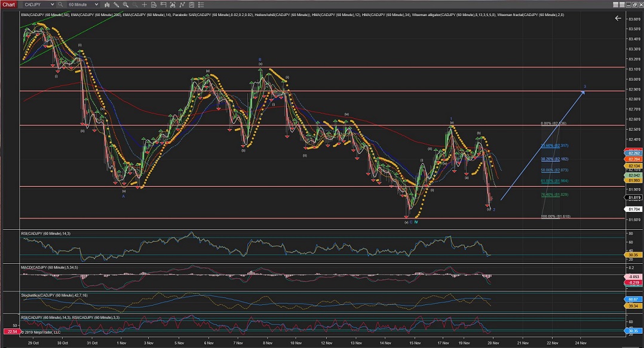Click the return arrow at chart top right

[x=618, y=18]
